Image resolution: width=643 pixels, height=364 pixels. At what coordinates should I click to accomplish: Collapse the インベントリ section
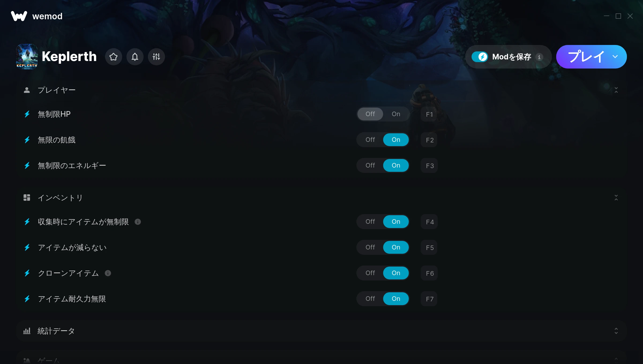coord(616,198)
